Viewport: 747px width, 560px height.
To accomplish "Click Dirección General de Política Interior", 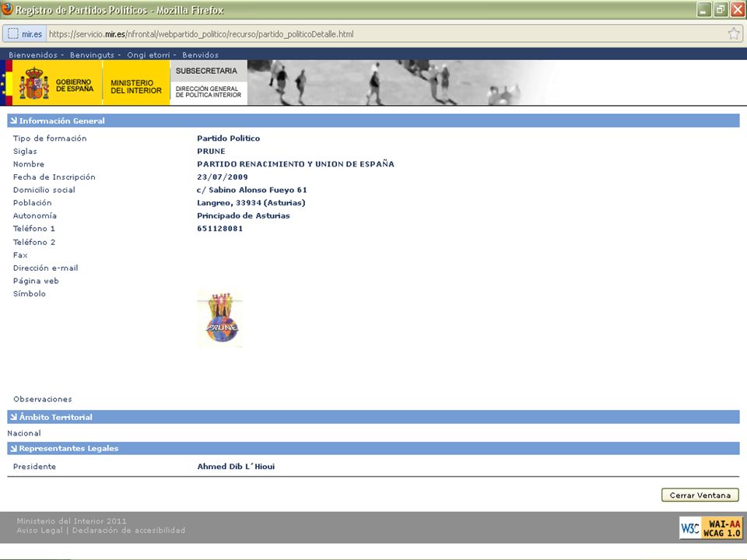I will pyautogui.click(x=209, y=92).
